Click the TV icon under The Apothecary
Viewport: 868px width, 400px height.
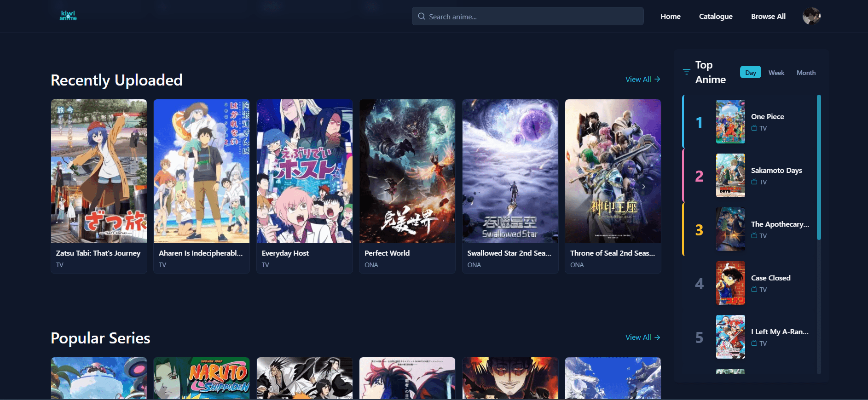click(754, 236)
